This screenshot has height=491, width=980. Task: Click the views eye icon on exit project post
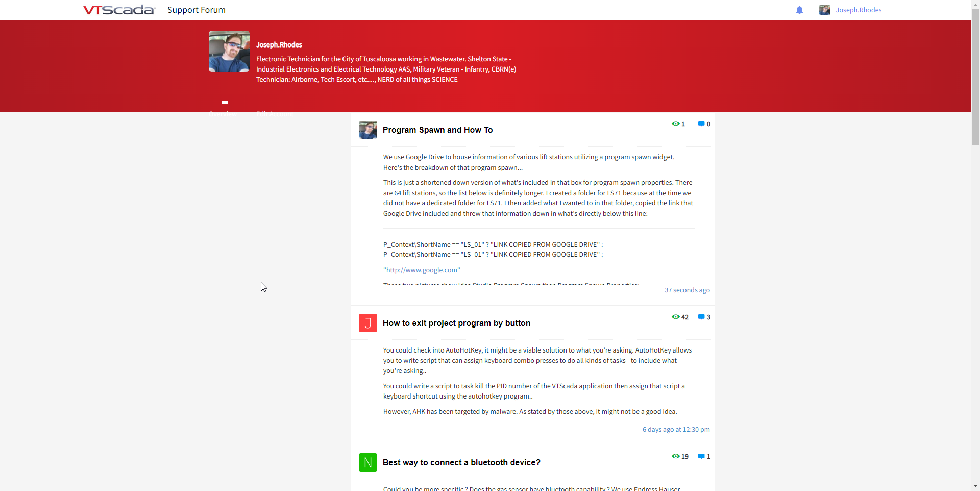(x=675, y=317)
